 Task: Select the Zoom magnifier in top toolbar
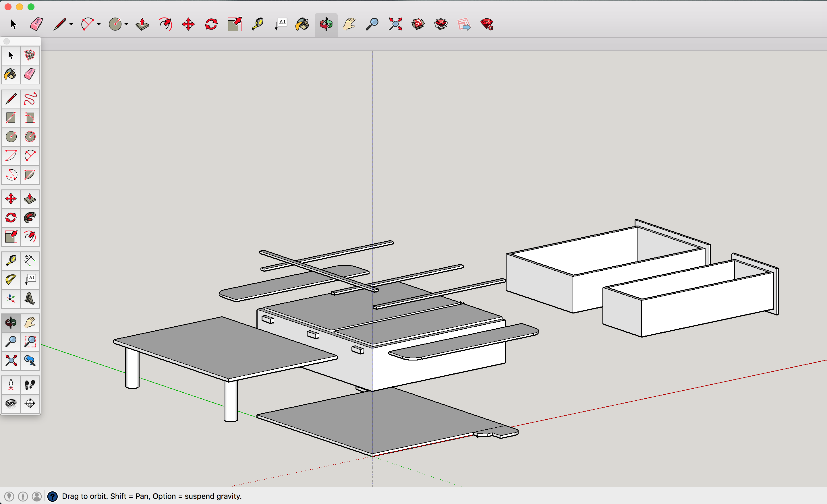[x=372, y=24]
